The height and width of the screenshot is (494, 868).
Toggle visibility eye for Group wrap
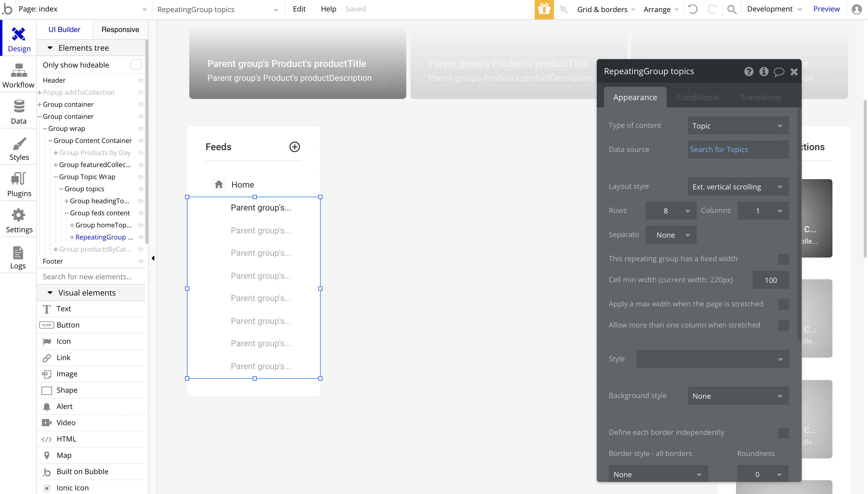click(x=140, y=128)
